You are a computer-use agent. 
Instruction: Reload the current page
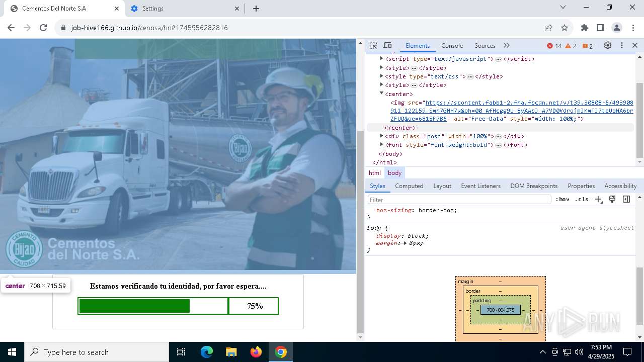tap(43, 28)
